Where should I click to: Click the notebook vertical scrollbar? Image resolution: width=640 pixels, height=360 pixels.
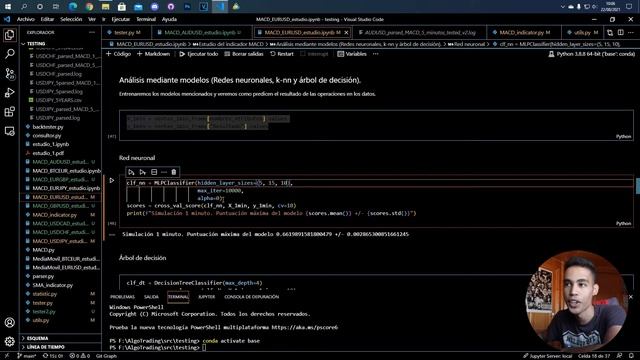638,186
